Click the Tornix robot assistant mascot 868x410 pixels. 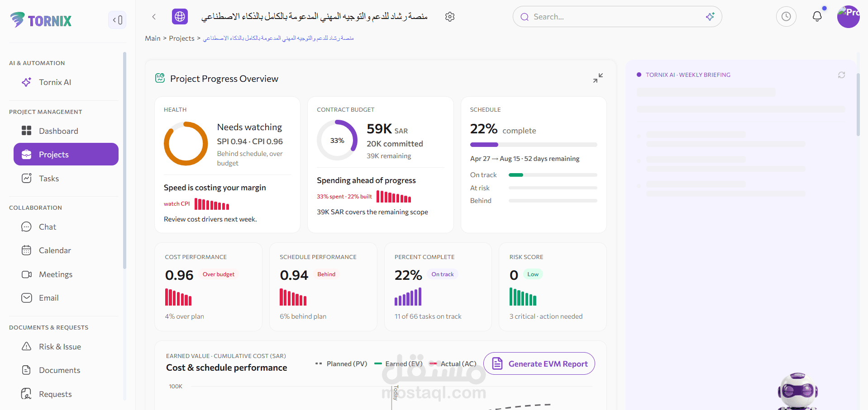click(797, 391)
